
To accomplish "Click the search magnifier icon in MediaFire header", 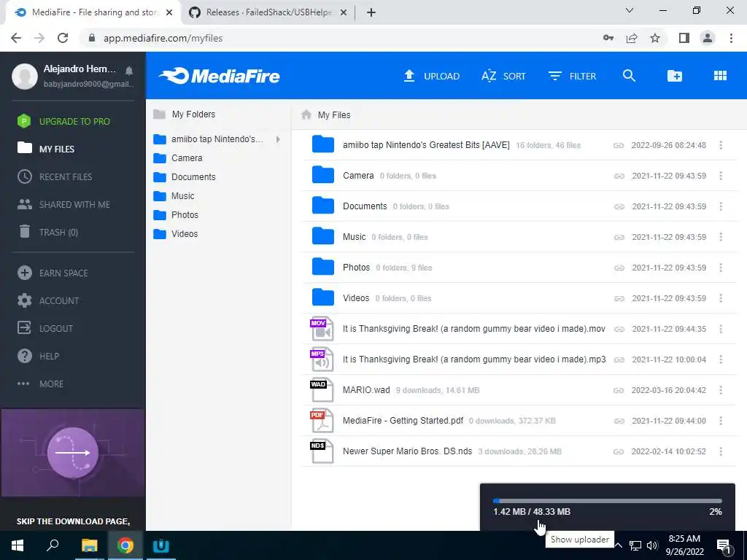I will (629, 76).
